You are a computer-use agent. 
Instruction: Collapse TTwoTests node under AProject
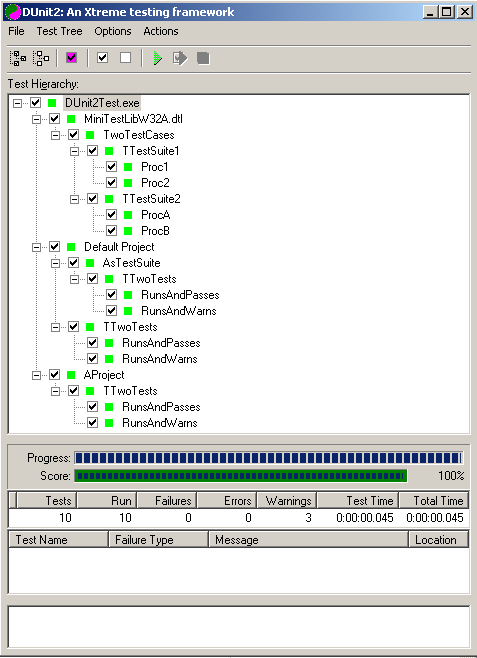[x=55, y=391]
